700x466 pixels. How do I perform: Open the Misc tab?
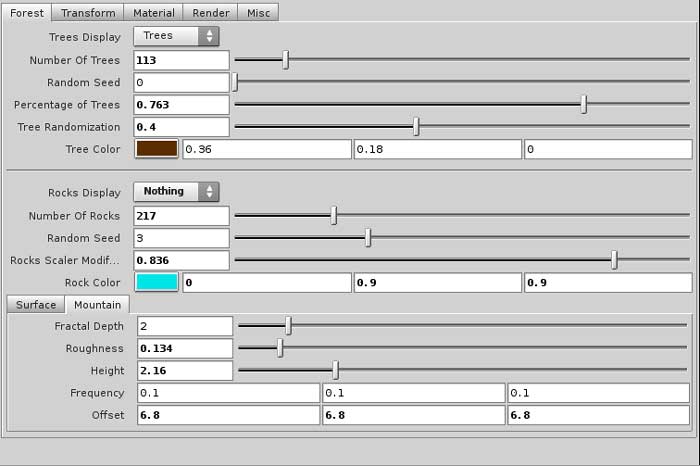tap(258, 12)
